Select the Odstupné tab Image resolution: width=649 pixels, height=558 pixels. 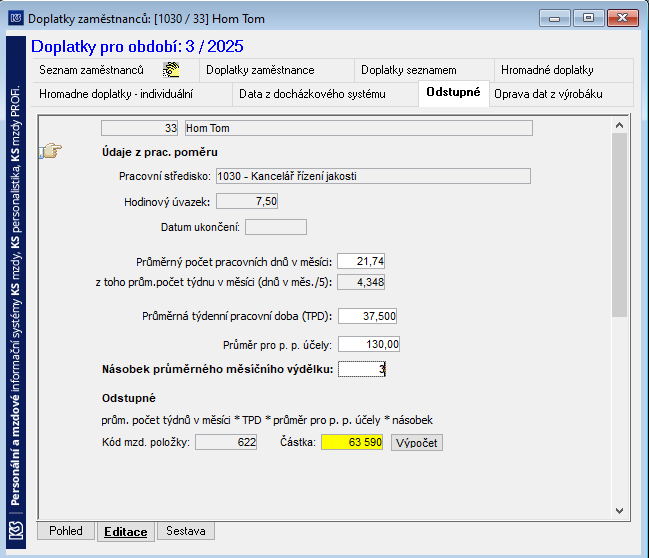click(454, 92)
